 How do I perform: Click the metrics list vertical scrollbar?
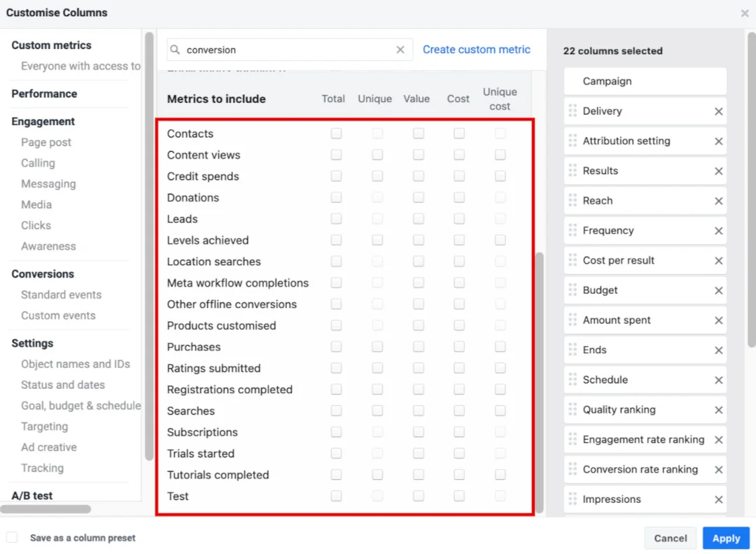coord(540,383)
